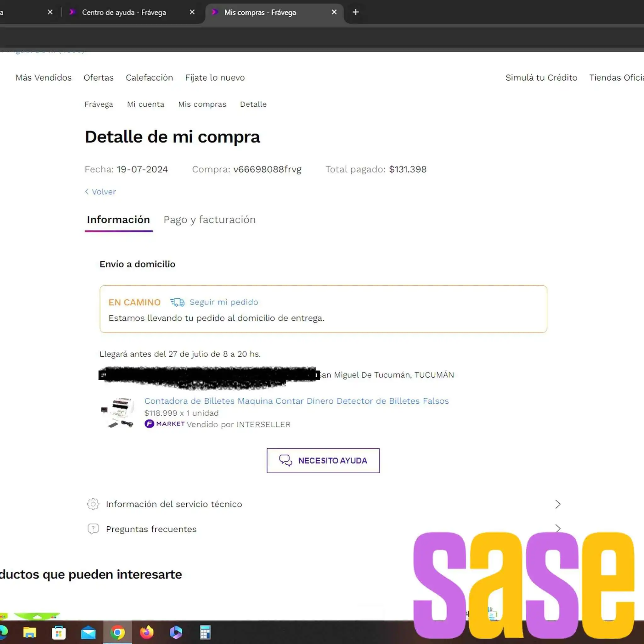Switch to Pago y facturación tab
644x644 pixels.
[209, 220]
